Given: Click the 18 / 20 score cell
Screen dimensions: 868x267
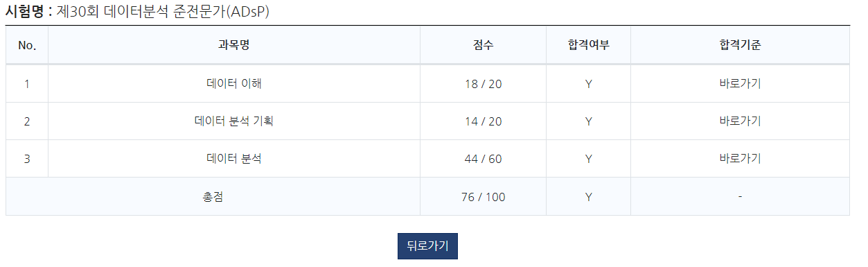Looking at the screenshot, I should [x=483, y=84].
